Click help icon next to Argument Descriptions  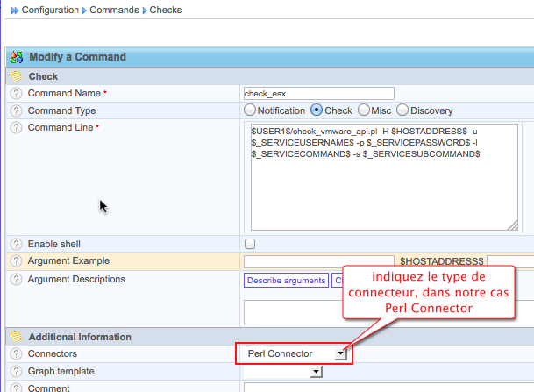pyautogui.click(x=16, y=280)
